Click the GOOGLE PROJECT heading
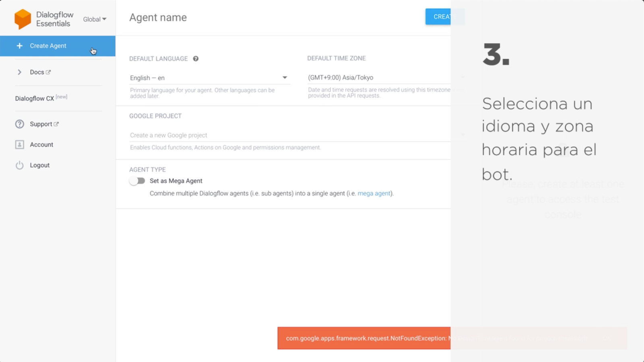 (x=155, y=116)
